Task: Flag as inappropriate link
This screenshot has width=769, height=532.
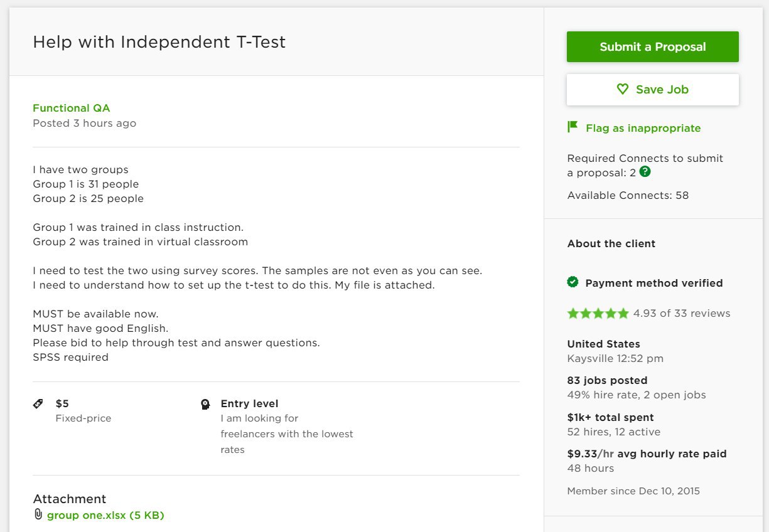Action: click(x=643, y=128)
